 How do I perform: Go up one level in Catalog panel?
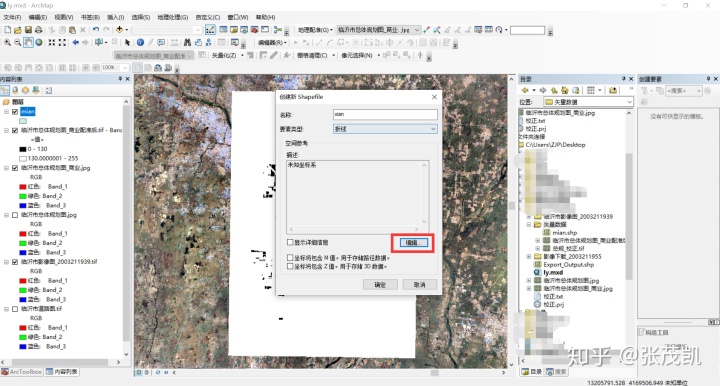554,90
